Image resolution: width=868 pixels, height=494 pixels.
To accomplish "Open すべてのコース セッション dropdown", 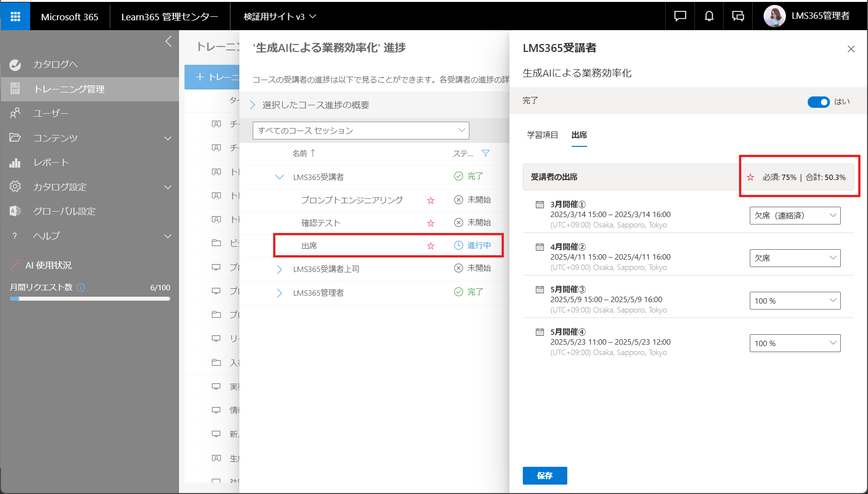I will [361, 131].
